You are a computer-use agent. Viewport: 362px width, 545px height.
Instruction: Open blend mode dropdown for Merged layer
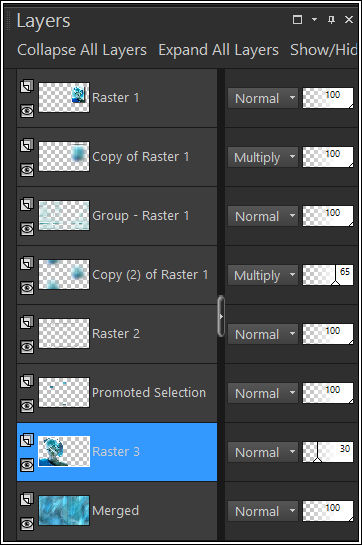point(263,511)
